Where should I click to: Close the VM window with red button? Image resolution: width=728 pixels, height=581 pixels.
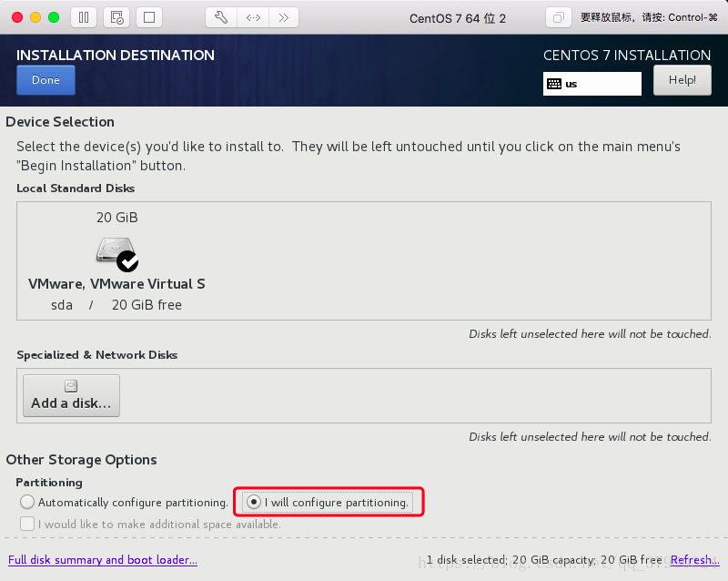pos(17,17)
